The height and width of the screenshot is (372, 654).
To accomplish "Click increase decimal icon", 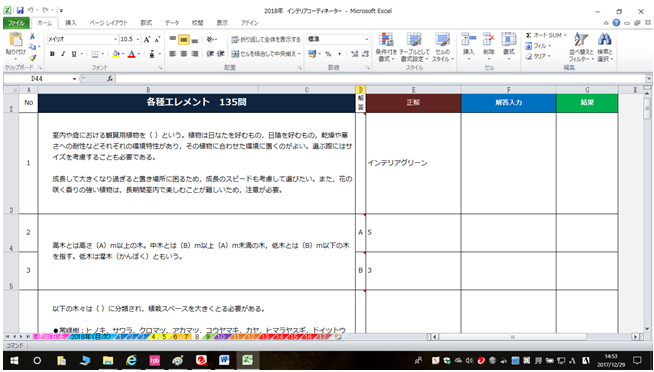I will pos(355,54).
